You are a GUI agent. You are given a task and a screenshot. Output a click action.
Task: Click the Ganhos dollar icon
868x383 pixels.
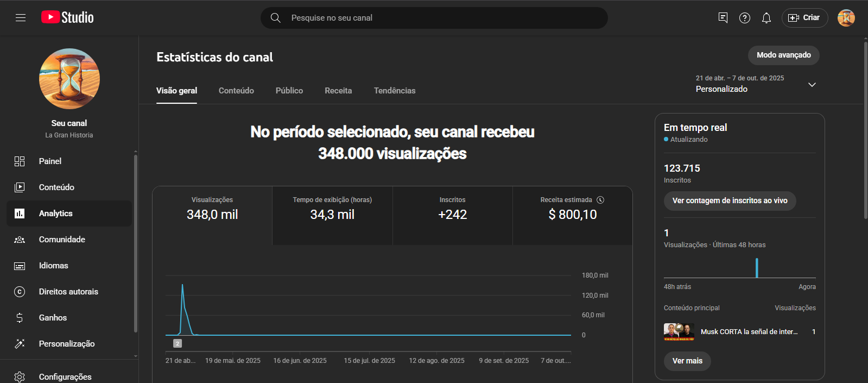(20, 318)
